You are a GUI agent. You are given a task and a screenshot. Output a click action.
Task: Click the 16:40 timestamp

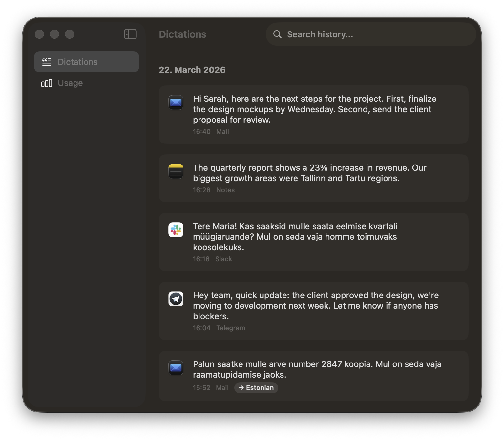click(x=201, y=132)
